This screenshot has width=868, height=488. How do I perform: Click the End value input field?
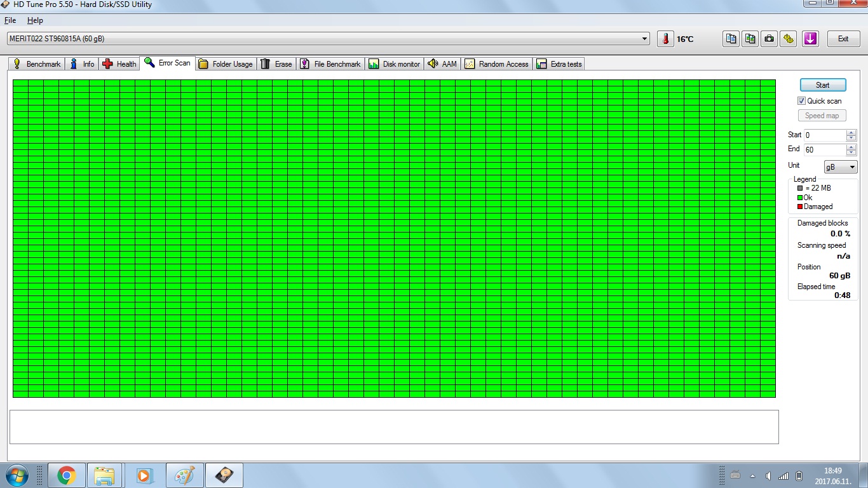tap(825, 150)
